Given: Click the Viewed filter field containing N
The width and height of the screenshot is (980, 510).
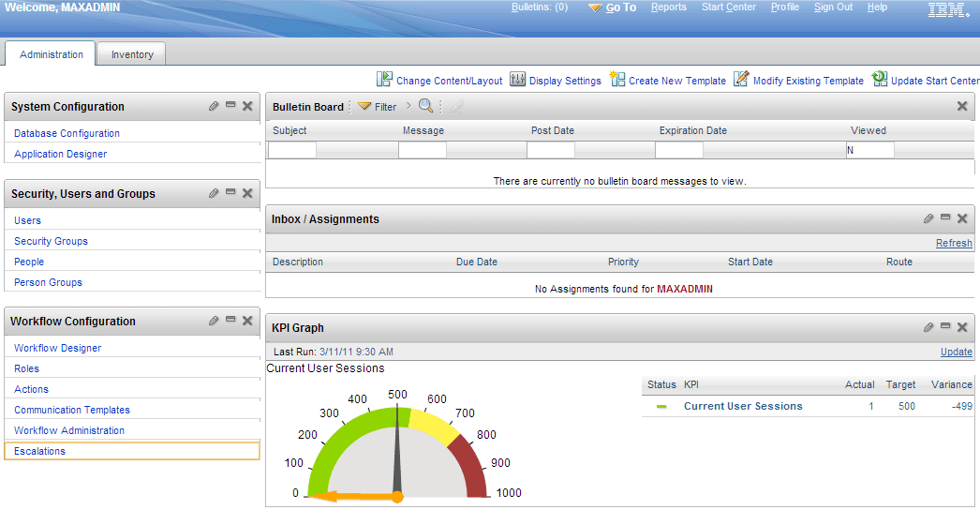Looking at the screenshot, I should [x=870, y=150].
